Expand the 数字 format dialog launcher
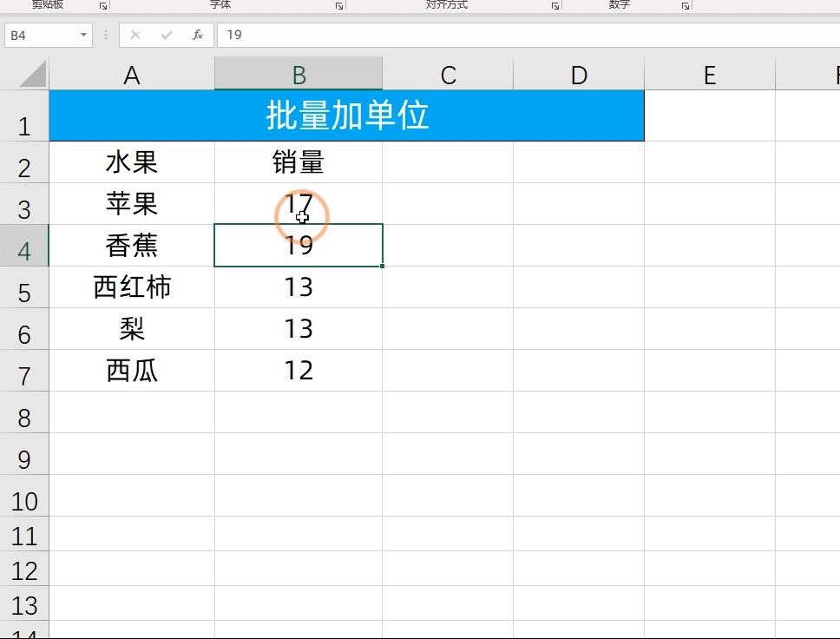Image resolution: width=840 pixels, height=639 pixels. pyautogui.click(x=685, y=6)
